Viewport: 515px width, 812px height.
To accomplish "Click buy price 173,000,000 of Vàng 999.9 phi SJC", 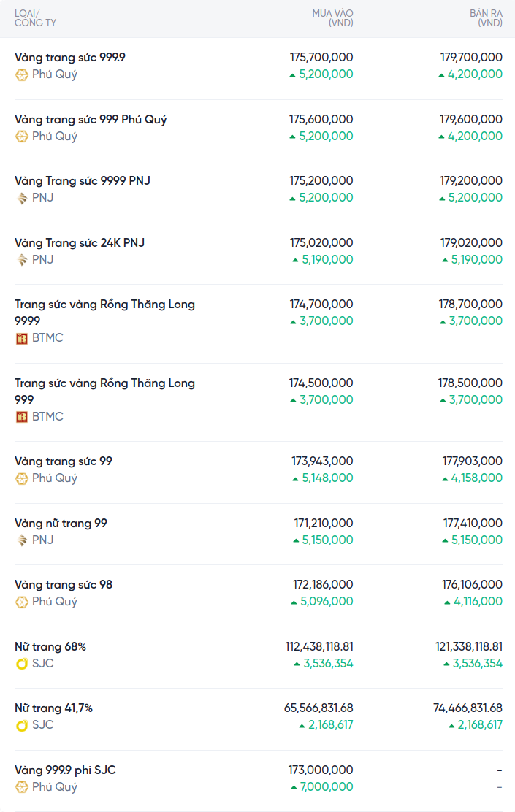I will [321, 770].
